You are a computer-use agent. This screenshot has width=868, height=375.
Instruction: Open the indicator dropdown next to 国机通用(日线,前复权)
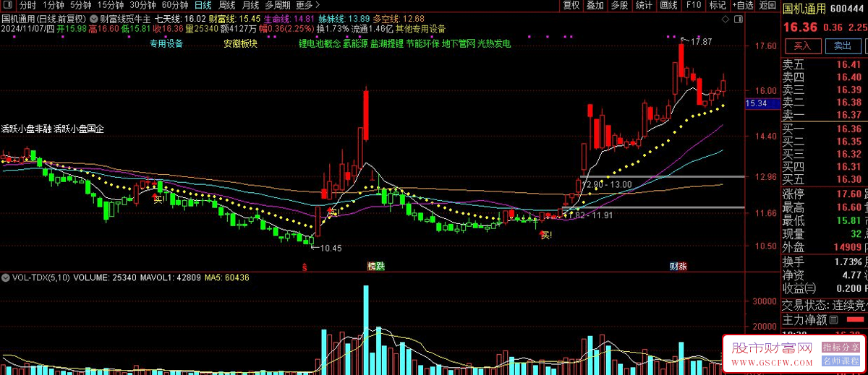tap(93, 17)
